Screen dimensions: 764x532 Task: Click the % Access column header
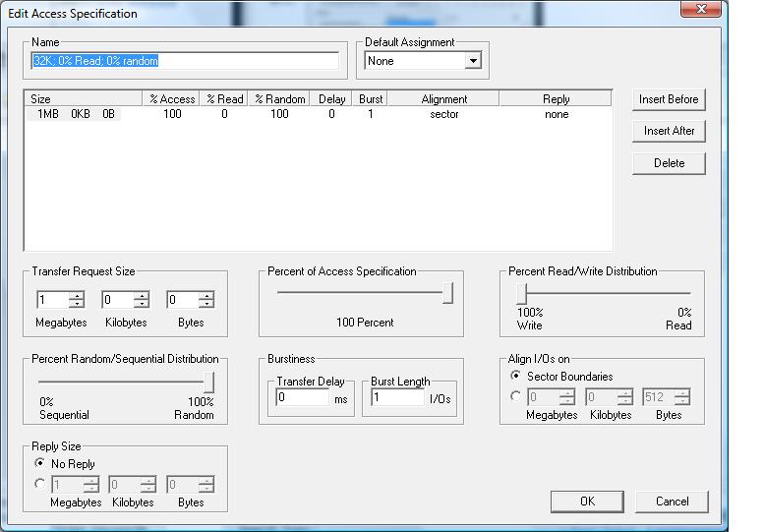[171, 99]
